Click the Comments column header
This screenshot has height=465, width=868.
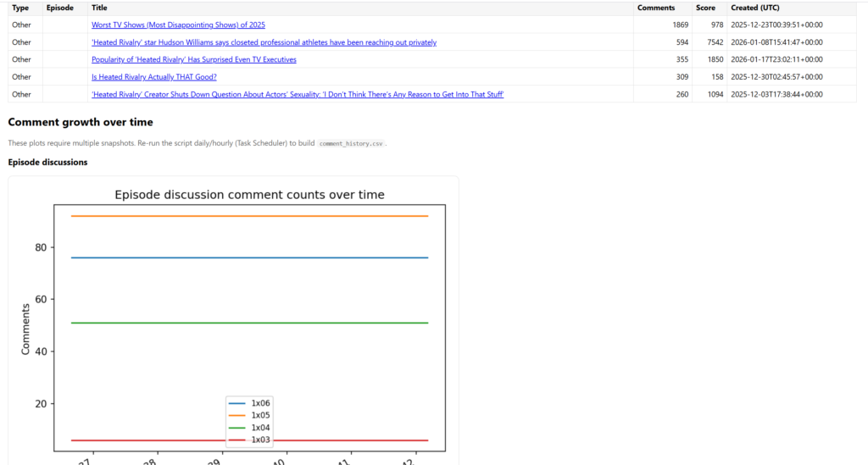pos(655,8)
